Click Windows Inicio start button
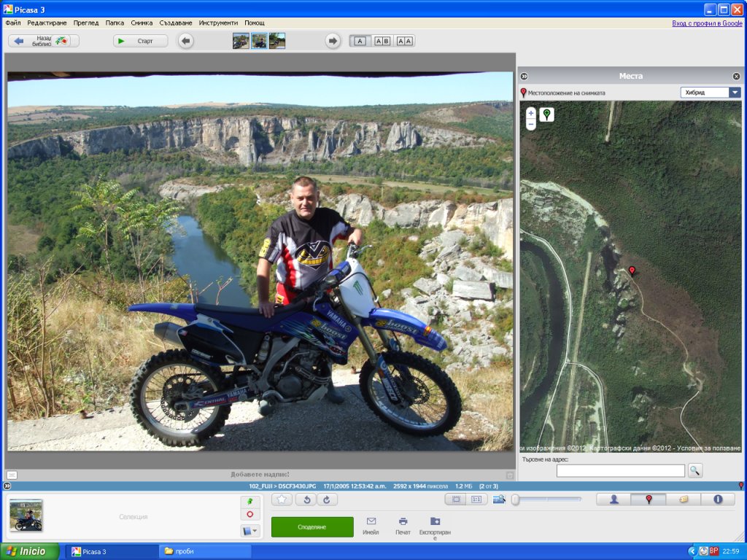 tap(29, 551)
